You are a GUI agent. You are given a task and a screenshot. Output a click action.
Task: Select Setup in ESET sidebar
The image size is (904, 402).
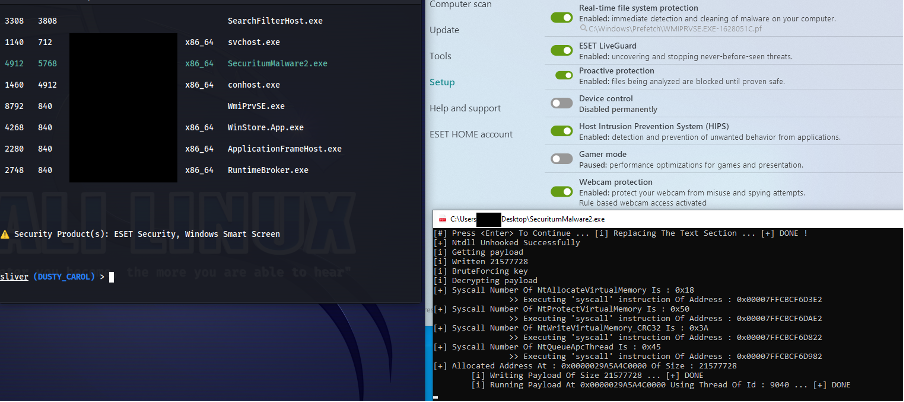[442, 82]
